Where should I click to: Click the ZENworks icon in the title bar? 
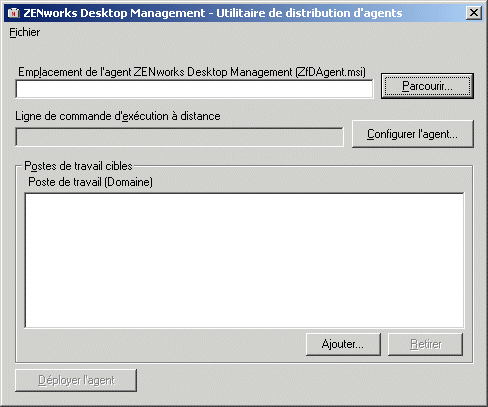coord(14,13)
